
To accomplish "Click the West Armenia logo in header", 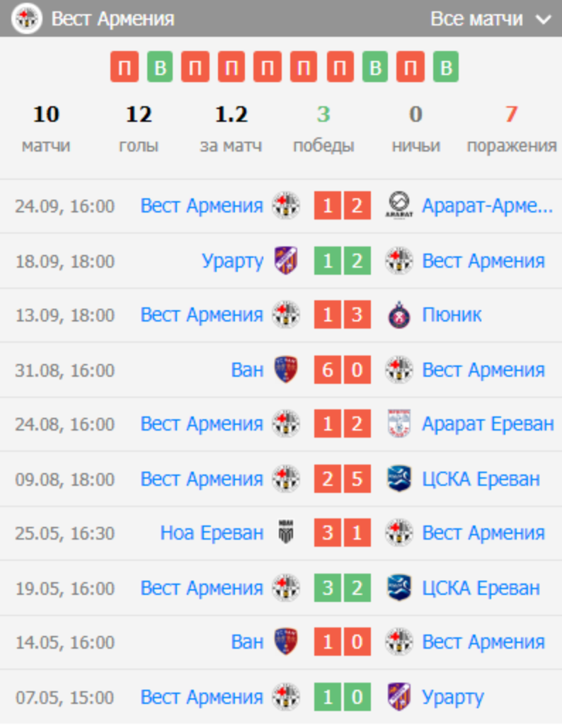I will coord(27,19).
